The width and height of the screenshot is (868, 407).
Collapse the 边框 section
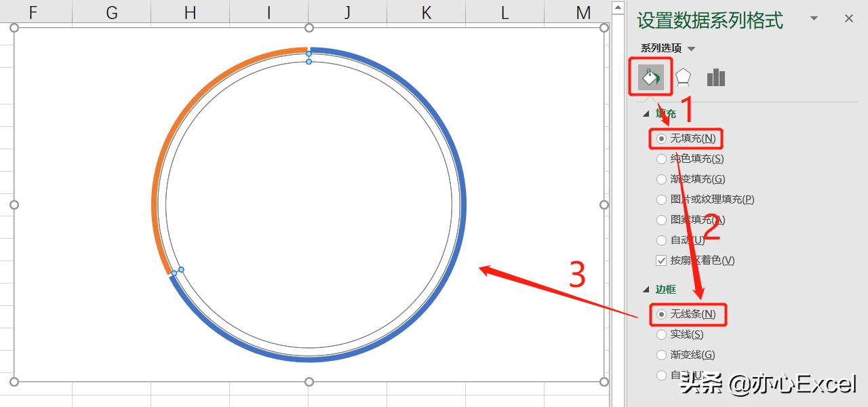[646, 290]
